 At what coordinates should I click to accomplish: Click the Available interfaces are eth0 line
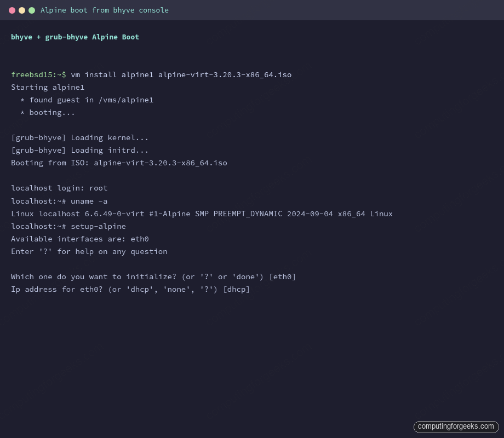tap(79, 239)
